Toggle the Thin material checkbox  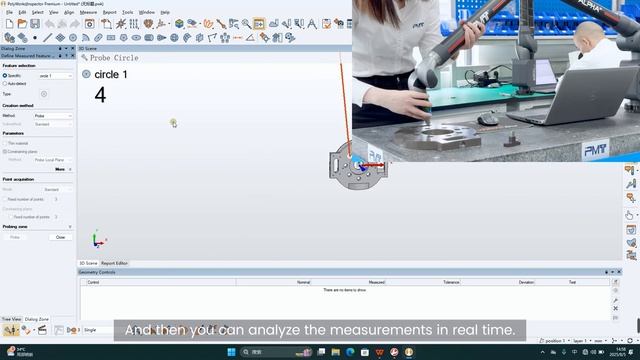pyautogui.click(x=5, y=143)
